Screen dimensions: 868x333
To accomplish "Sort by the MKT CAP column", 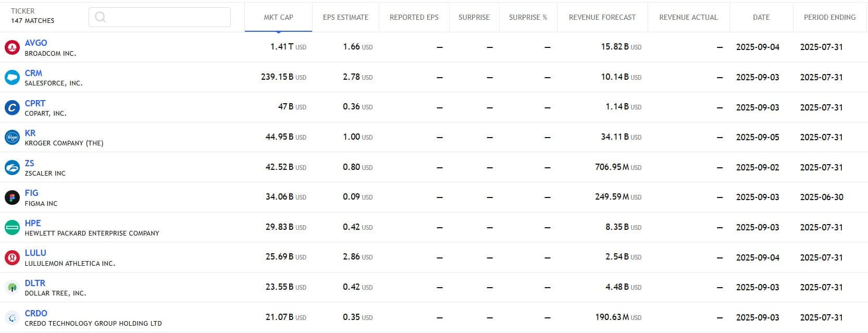I will (x=278, y=17).
